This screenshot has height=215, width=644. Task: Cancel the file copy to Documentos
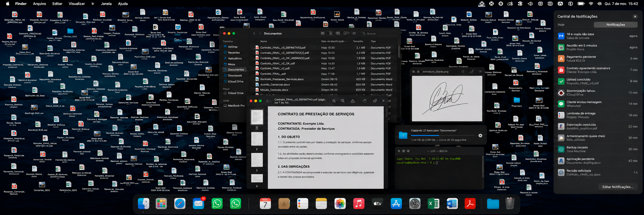tap(480, 135)
